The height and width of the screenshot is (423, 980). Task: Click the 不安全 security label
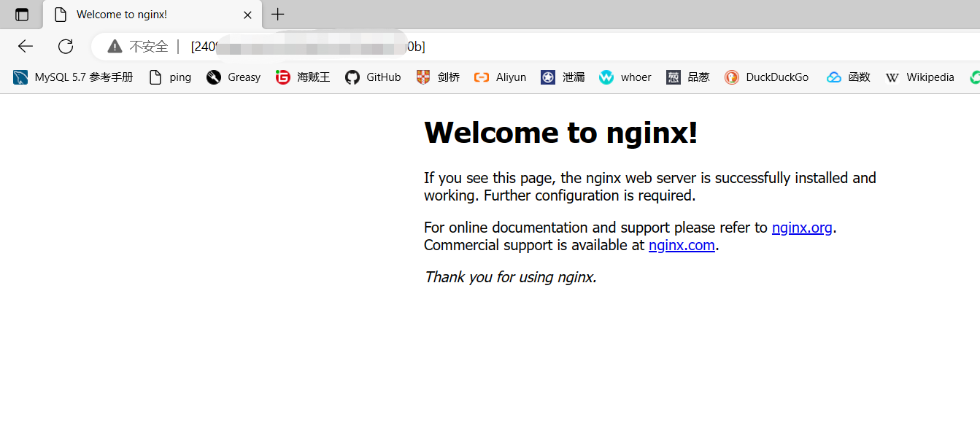149,47
